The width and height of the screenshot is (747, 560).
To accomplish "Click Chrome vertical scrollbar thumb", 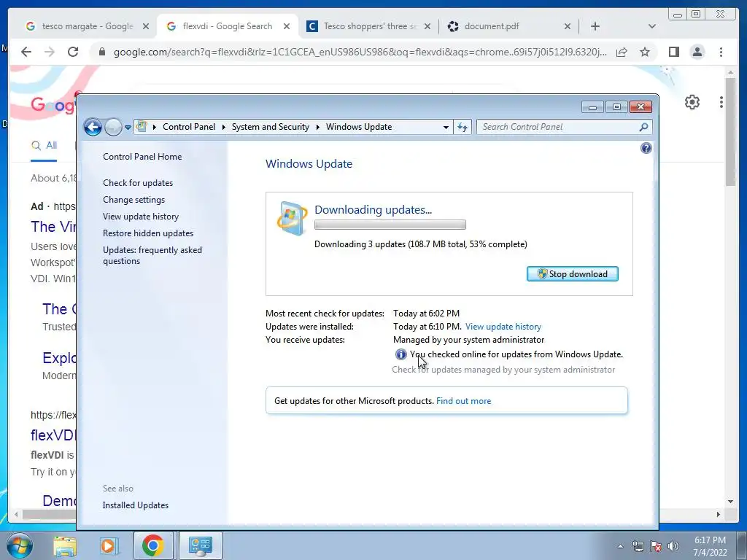I will pos(730,132).
